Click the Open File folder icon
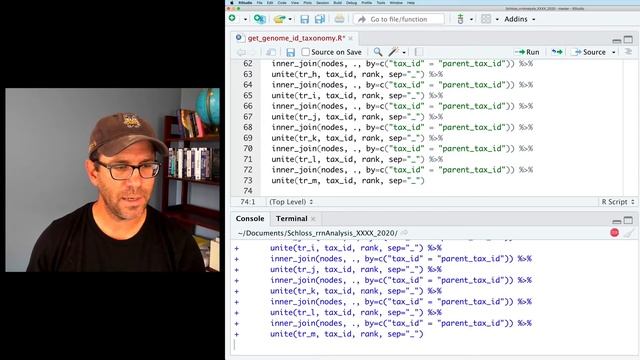 coord(280,19)
